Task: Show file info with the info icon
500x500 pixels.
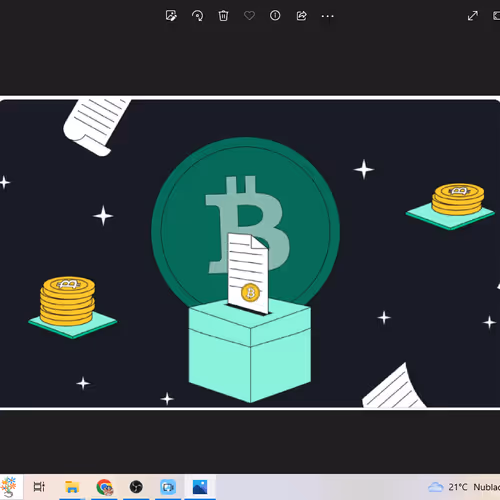Action: 275,15
